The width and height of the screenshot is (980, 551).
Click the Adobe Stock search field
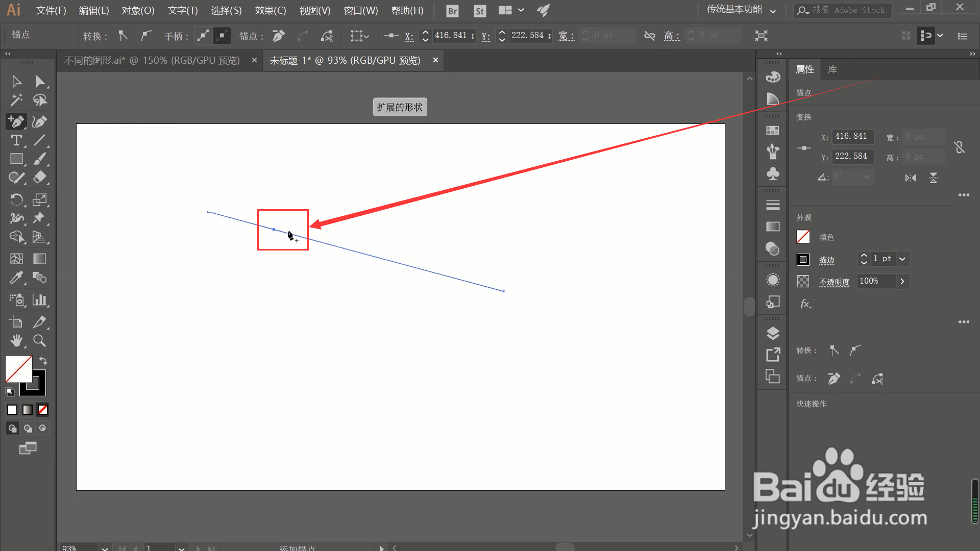pyautogui.click(x=847, y=10)
